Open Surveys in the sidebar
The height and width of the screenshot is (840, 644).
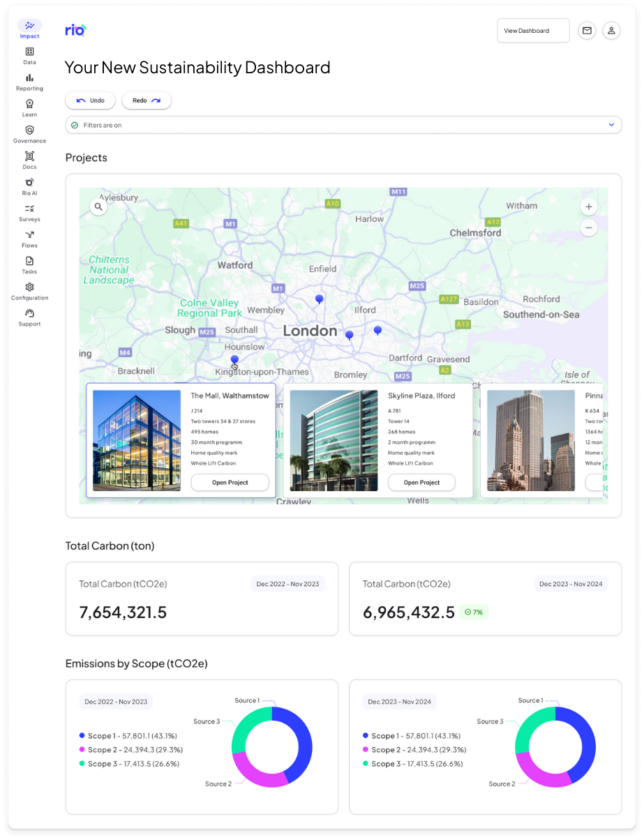(29, 213)
